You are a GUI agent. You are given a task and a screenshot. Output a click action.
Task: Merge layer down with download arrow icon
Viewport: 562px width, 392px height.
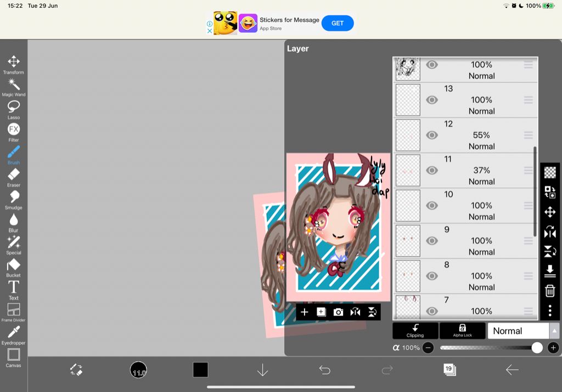(x=550, y=271)
